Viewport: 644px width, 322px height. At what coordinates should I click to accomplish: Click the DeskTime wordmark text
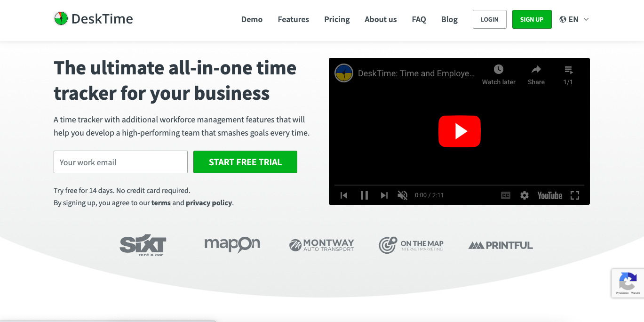click(x=102, y=19)
